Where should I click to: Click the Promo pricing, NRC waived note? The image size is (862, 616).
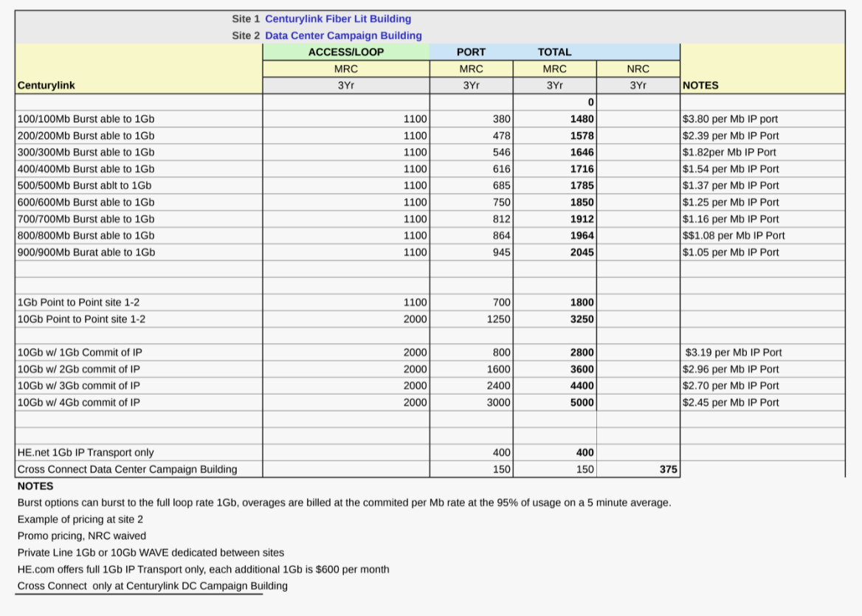point(82,536)
